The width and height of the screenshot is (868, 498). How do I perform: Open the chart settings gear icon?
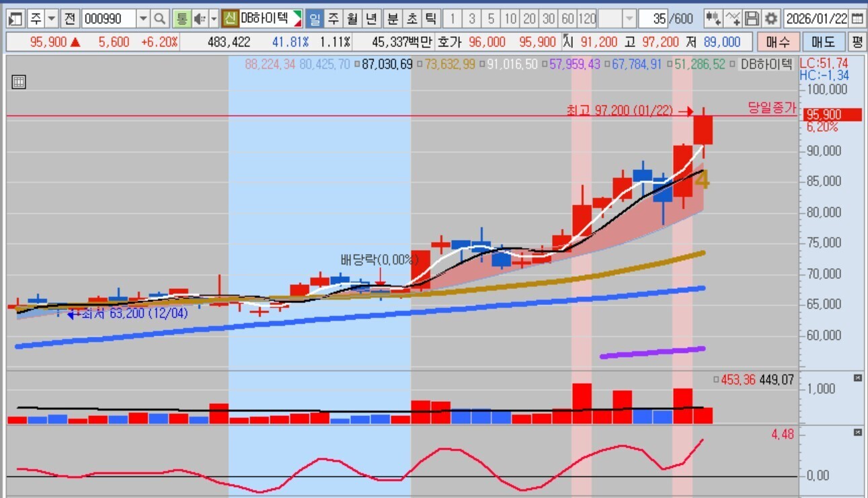point(771,19)
